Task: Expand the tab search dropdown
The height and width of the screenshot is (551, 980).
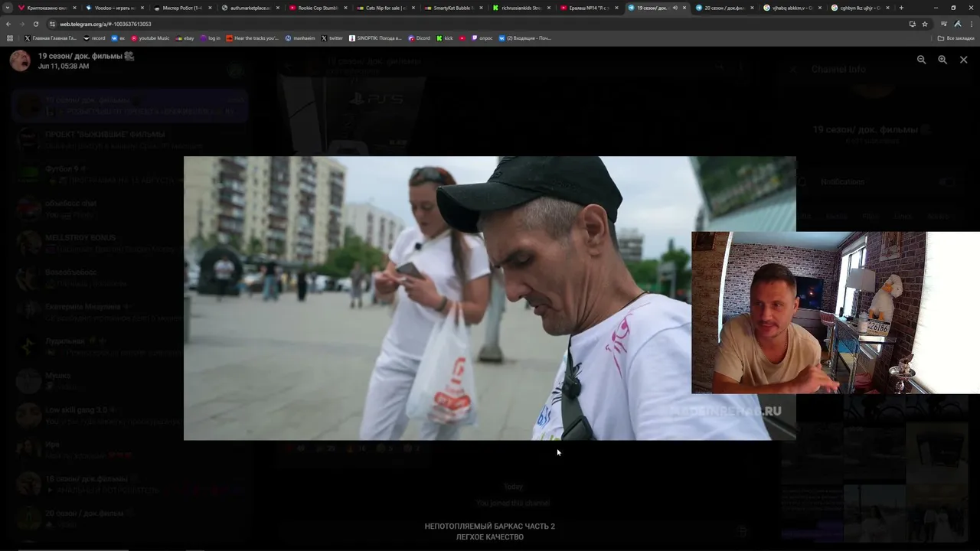Action: coord(8,8)
